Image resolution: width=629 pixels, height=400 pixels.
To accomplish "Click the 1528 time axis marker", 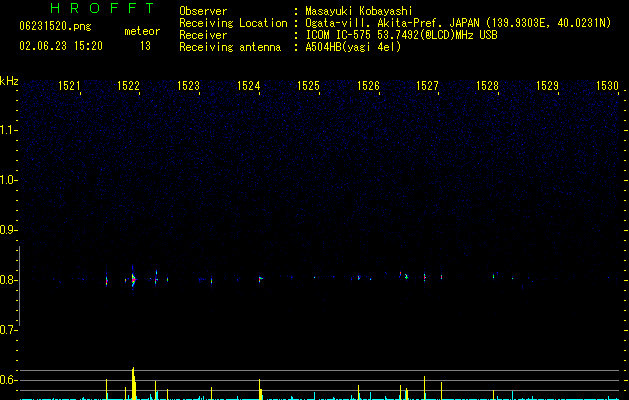I will click(487, 86).
